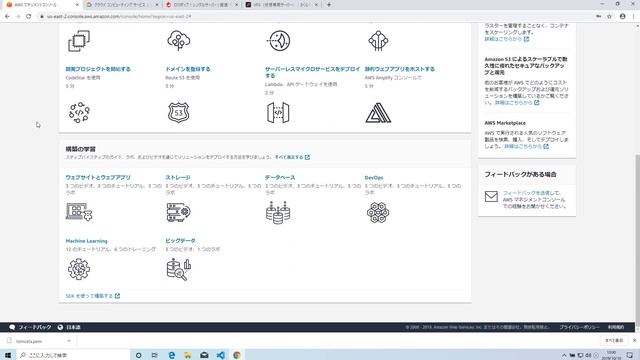Click the cloud tree icon above domain registration link

[178, 40]
